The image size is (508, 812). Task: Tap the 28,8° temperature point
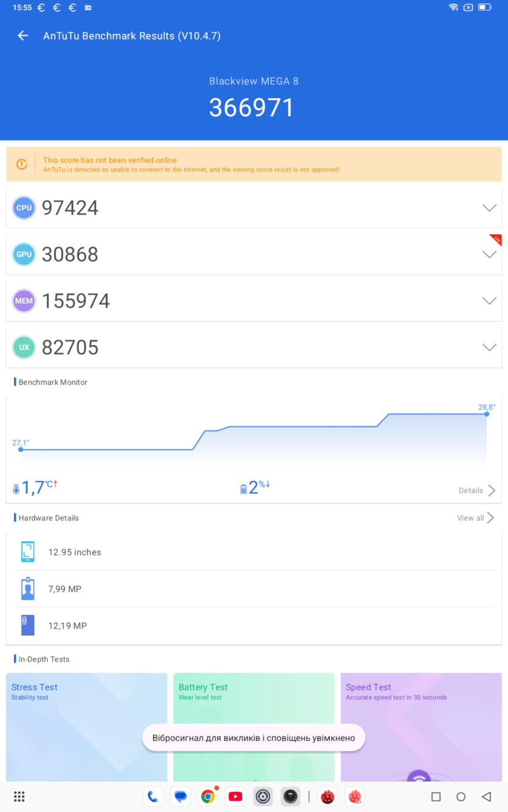coord(487,414)
